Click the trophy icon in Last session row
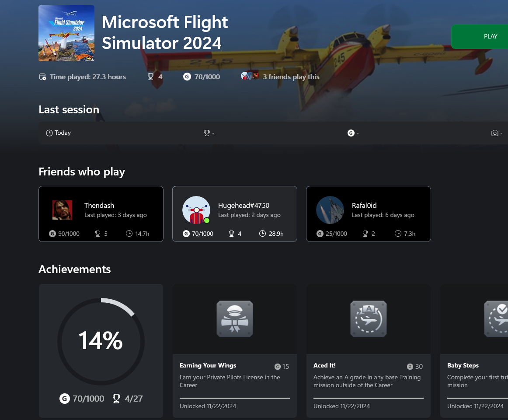This screenshot has height=420, width=508. tap(207, 133)
